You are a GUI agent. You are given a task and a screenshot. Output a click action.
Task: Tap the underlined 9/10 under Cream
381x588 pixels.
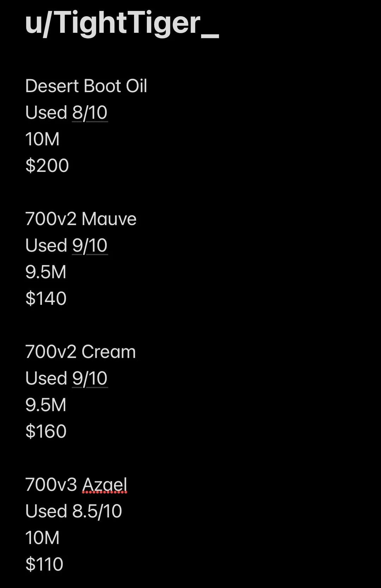[x=90, y=378]
